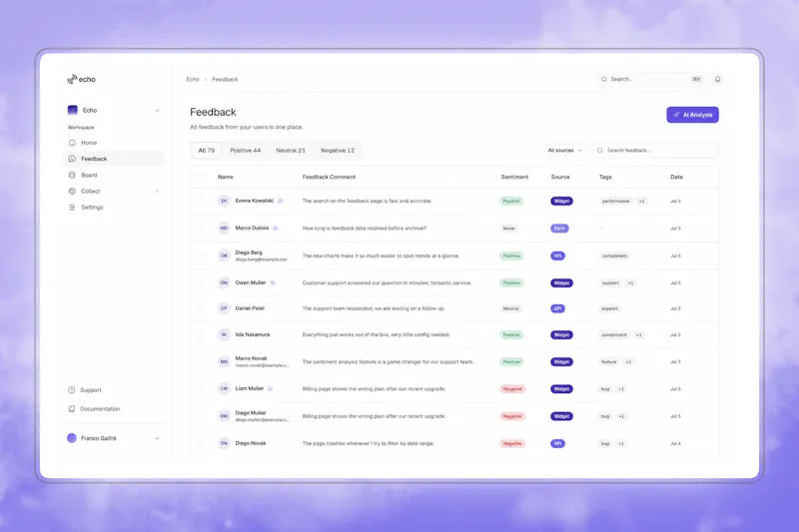Image resolution: width=799 pixels, height=532 pixels.
Task: Switch to the Negative 12 tab
Action: click(x=338, y=150)
